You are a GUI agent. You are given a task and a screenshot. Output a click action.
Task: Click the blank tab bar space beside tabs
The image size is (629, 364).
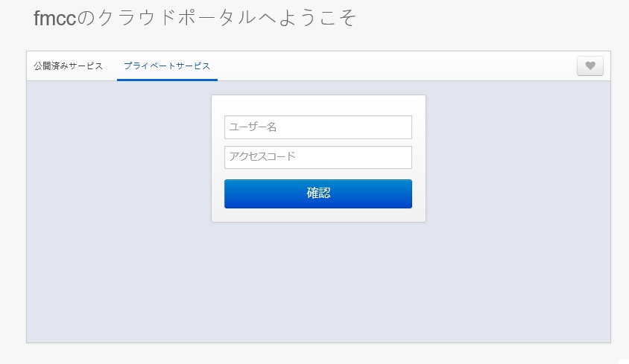click(395, 66)
